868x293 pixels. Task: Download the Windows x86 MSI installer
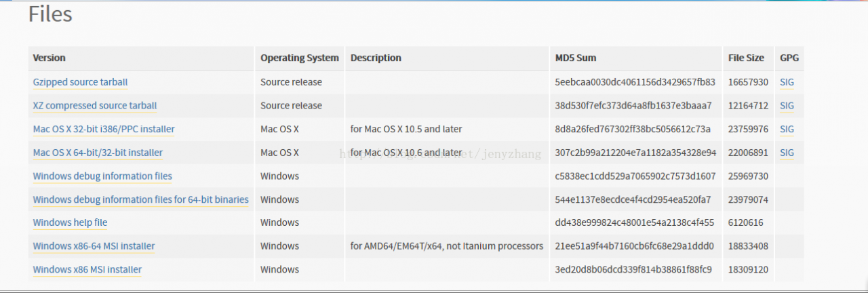(x=87, y=270)
